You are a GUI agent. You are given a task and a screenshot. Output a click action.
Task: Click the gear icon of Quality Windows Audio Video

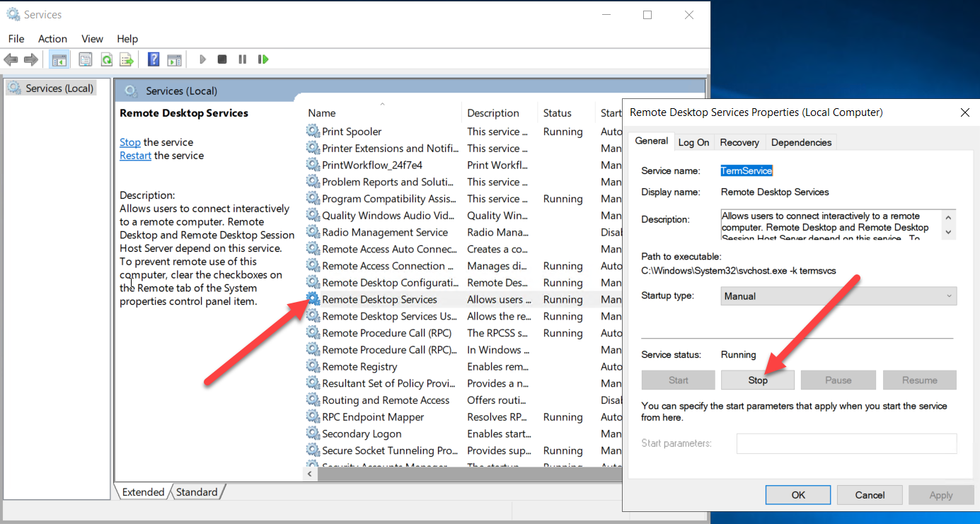[x=313, y=216]
